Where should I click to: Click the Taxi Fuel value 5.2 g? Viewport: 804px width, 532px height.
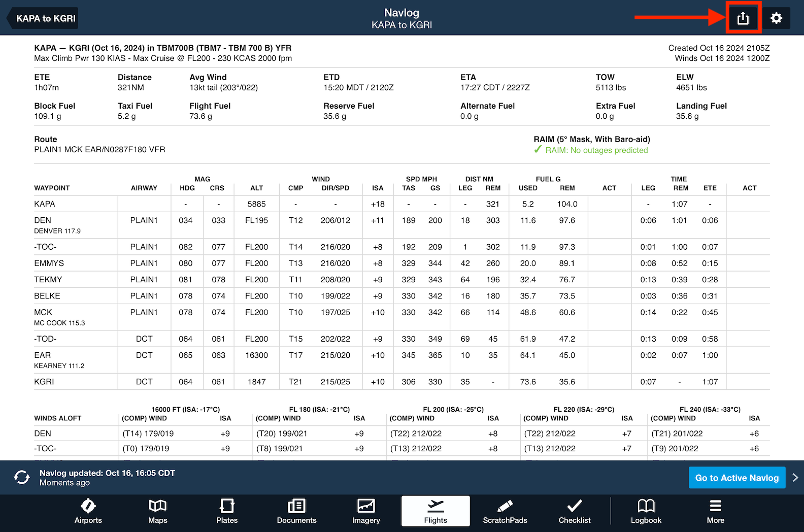tap(127, 116)
